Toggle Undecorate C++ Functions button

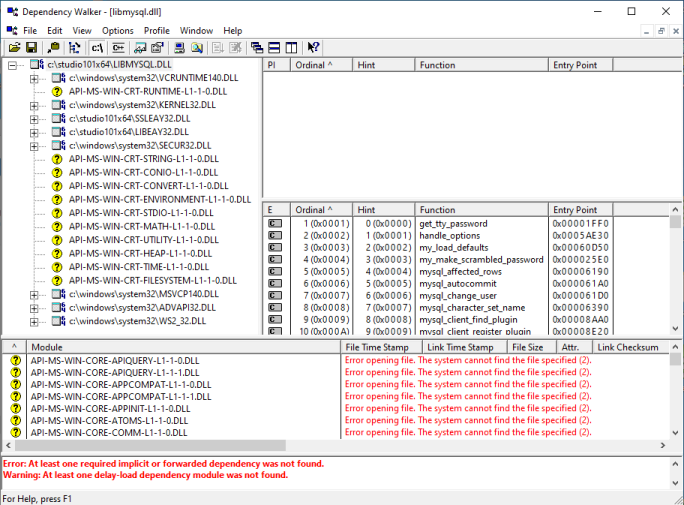click(118, 48)
